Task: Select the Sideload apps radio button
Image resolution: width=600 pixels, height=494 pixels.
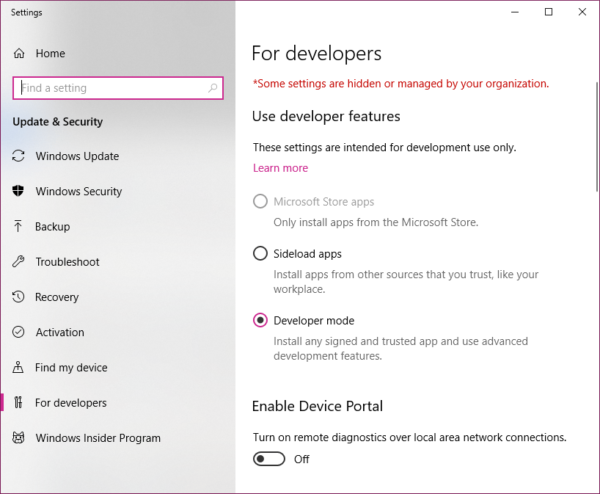Action: click(260, 253)
